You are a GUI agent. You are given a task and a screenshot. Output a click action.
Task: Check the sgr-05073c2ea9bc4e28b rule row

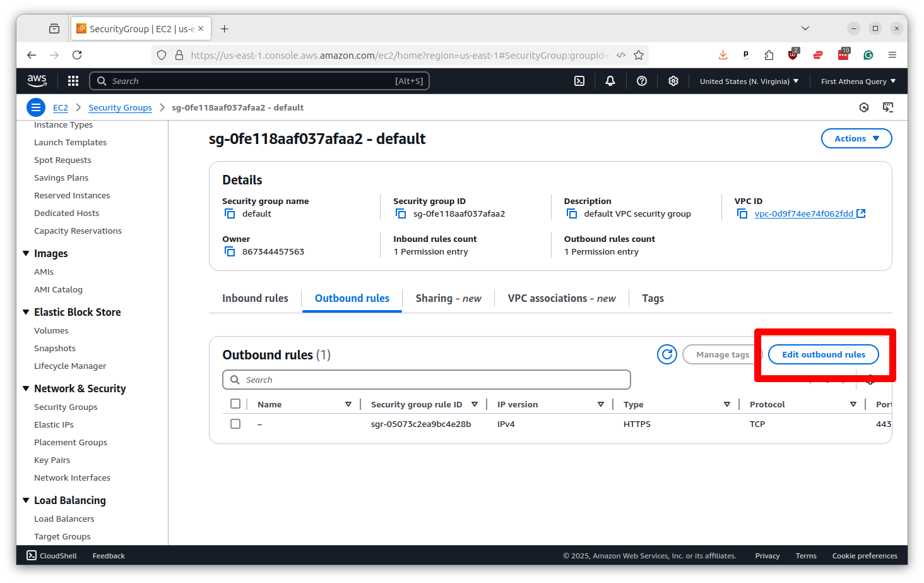(235, 424)
